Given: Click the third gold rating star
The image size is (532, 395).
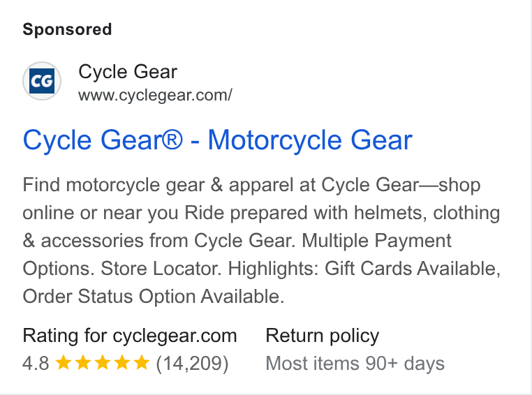Looking at the screenshot, I should coord(103,362).
